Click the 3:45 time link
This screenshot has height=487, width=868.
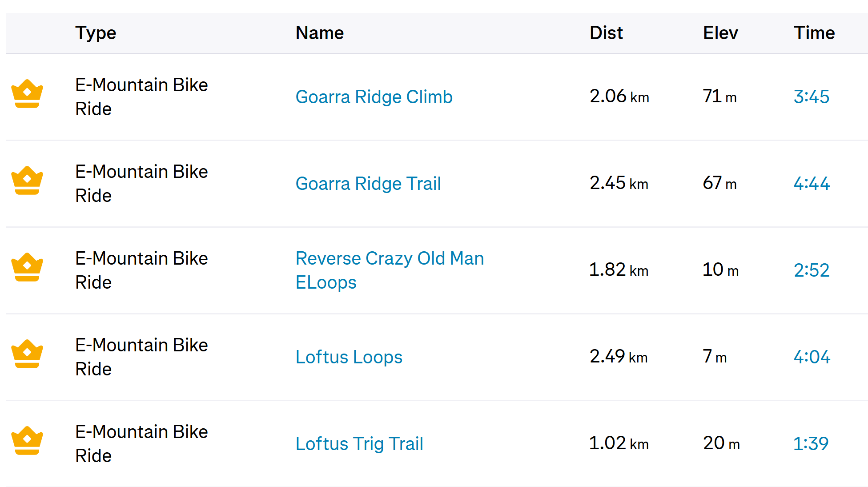pyautogui.click(x=812, y=97)
